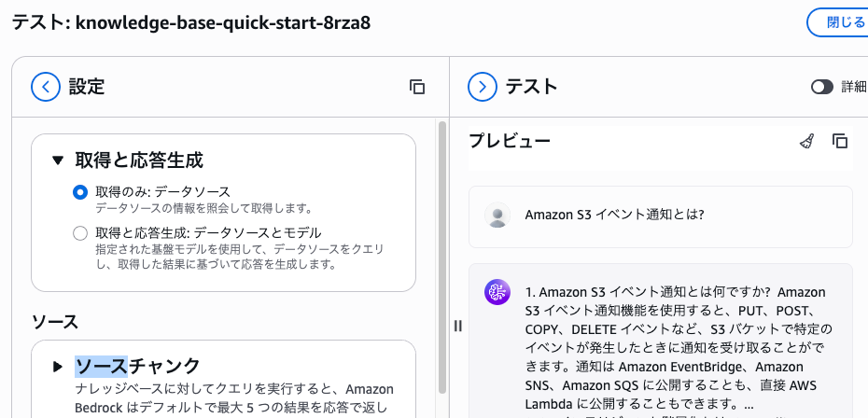Click the right chevron beside テスト heading
Screen dimensions: 868x418
point(483,87)
